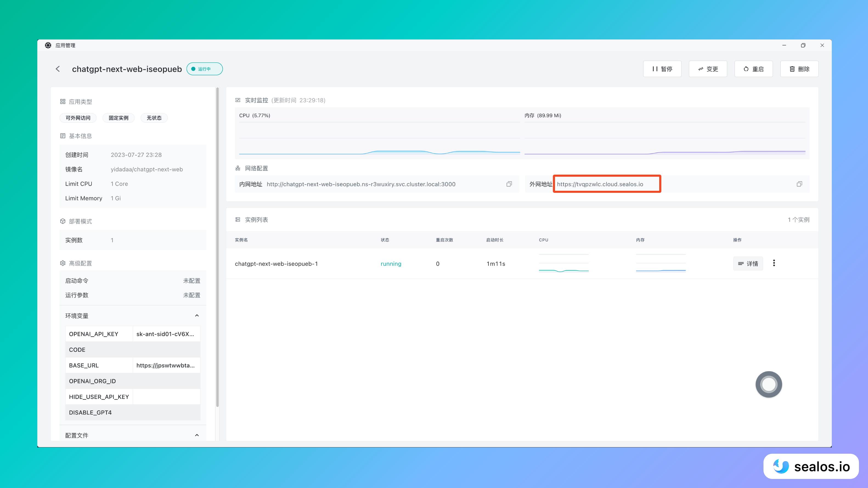
Task: Click the 可外网访问 tag
Action: click(x=78, y=118)
